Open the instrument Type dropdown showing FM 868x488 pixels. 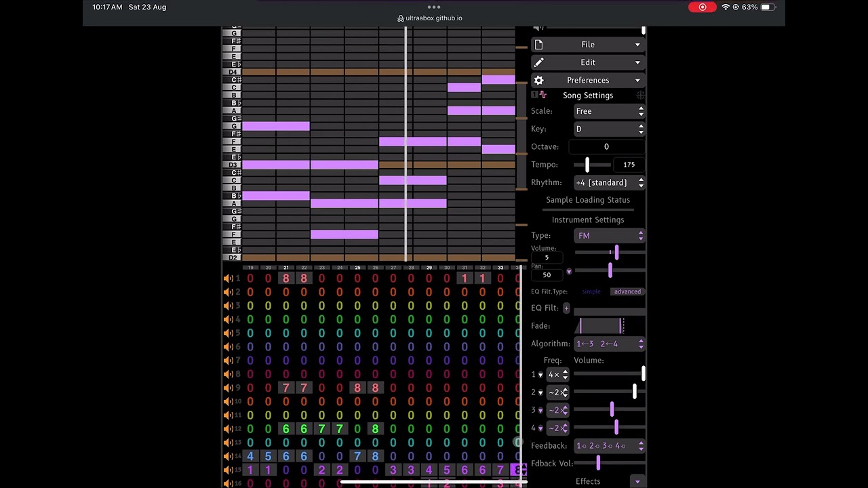coord(609,236)
